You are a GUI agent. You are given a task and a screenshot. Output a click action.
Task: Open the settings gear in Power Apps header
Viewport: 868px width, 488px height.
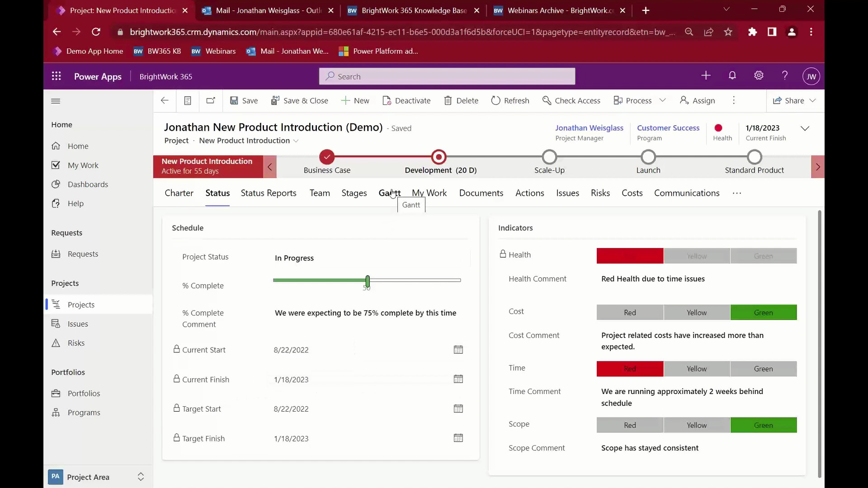759,76
